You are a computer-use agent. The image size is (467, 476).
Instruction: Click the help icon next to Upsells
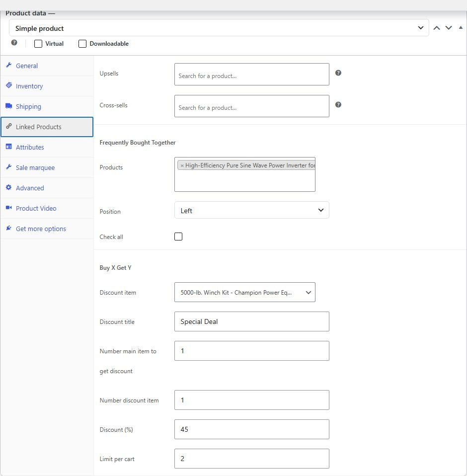click(x=338, y=73)
